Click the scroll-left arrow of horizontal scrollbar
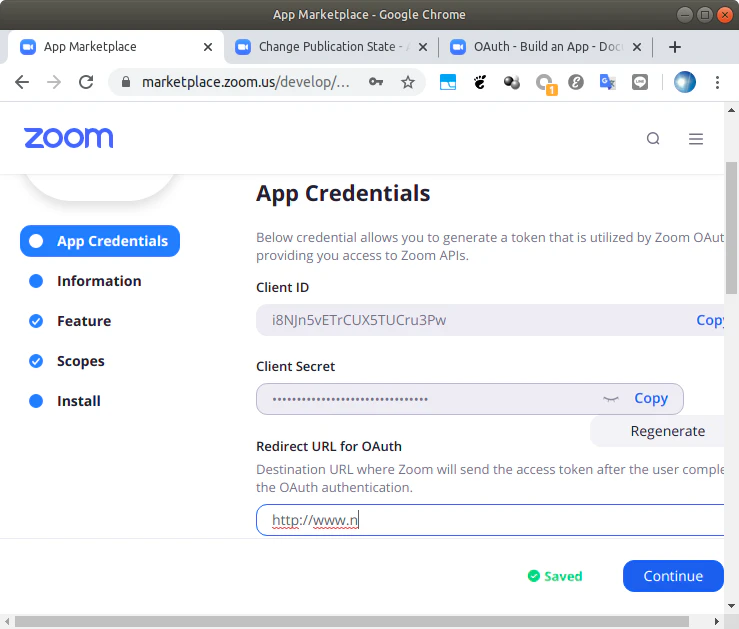Screen dimensions: 739x629 click(7, 621)
